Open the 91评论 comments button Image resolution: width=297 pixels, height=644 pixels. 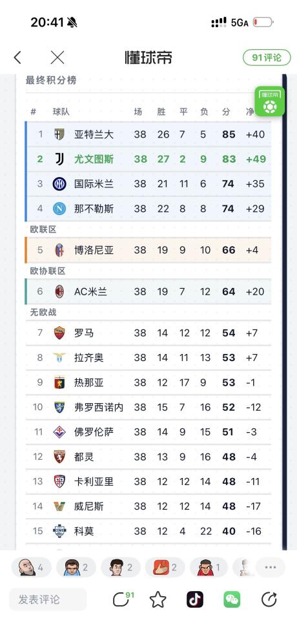tap(267, 57)
